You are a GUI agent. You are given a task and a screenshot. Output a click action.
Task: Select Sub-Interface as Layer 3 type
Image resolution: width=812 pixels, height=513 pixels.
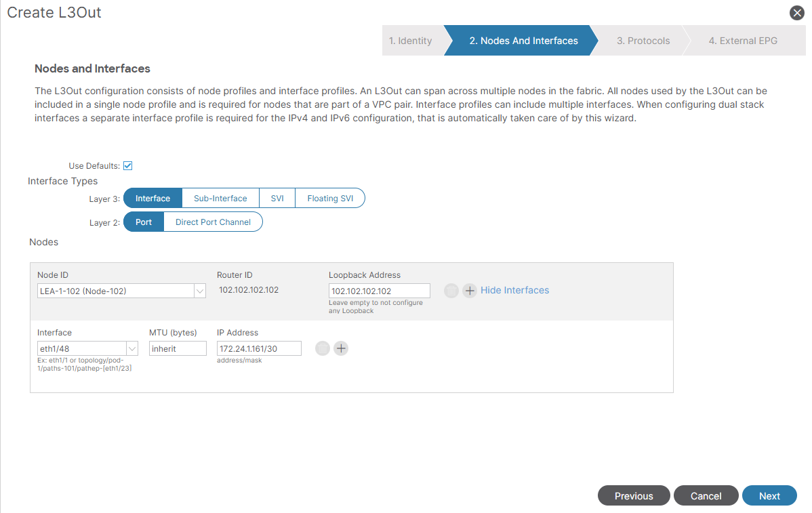pos(220,199)
